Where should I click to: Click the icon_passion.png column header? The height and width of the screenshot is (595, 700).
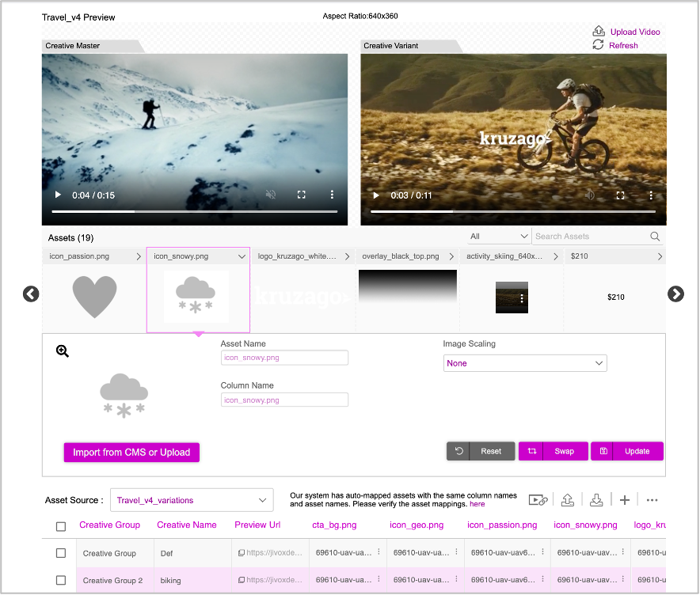(x=502, y=525)
